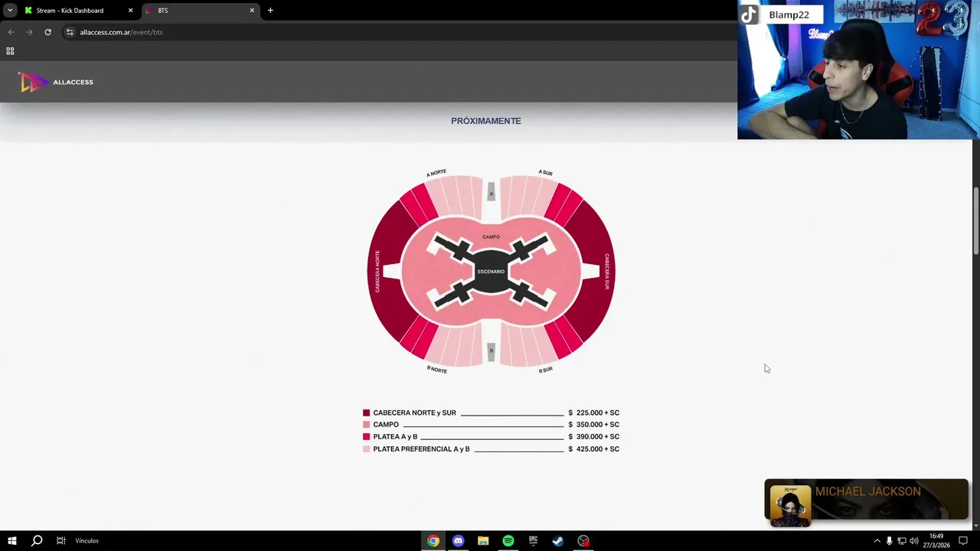Open the Windows notification center

coord(963,541)
